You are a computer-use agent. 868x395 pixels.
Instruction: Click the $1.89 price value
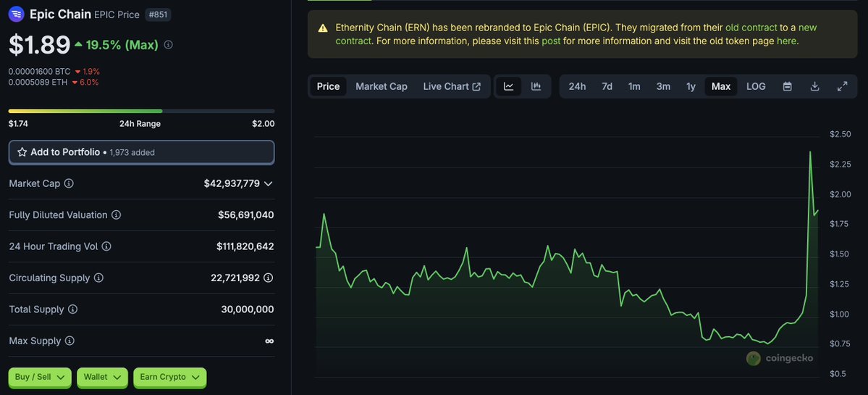39,45
